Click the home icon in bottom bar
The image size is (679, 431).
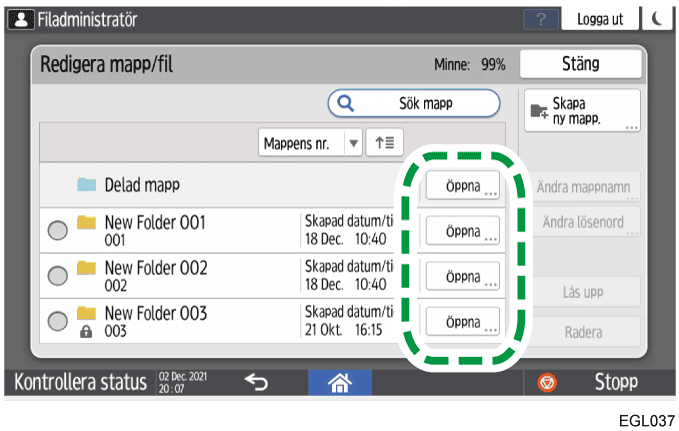point(339,382)
